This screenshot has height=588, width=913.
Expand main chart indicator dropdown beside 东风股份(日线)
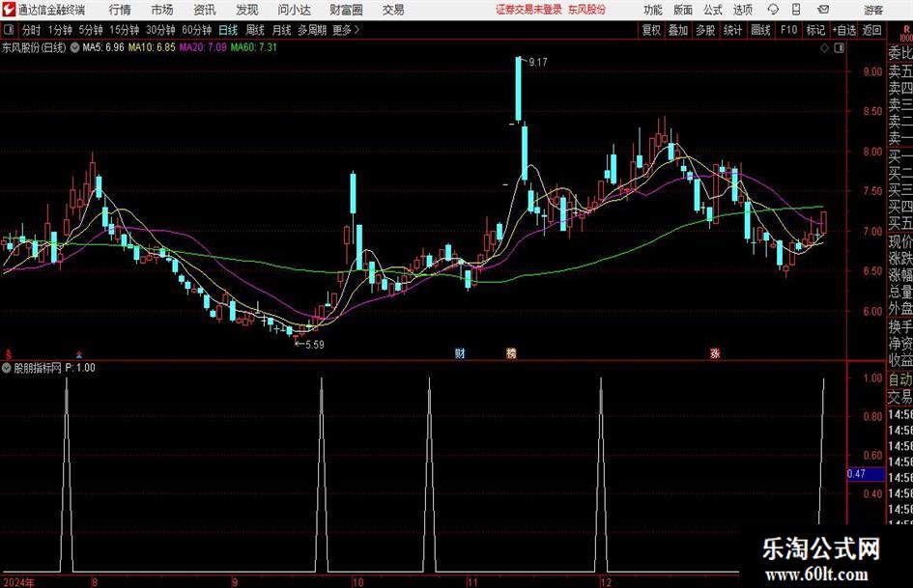(75, 47)
